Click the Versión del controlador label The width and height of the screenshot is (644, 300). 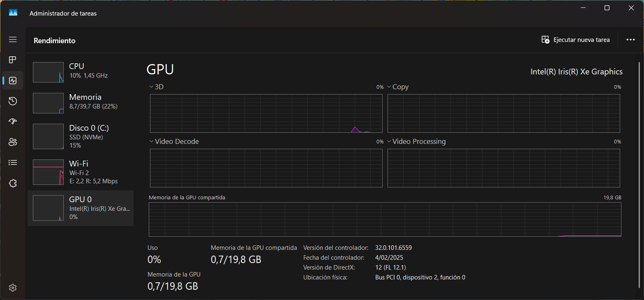(335, 248)
